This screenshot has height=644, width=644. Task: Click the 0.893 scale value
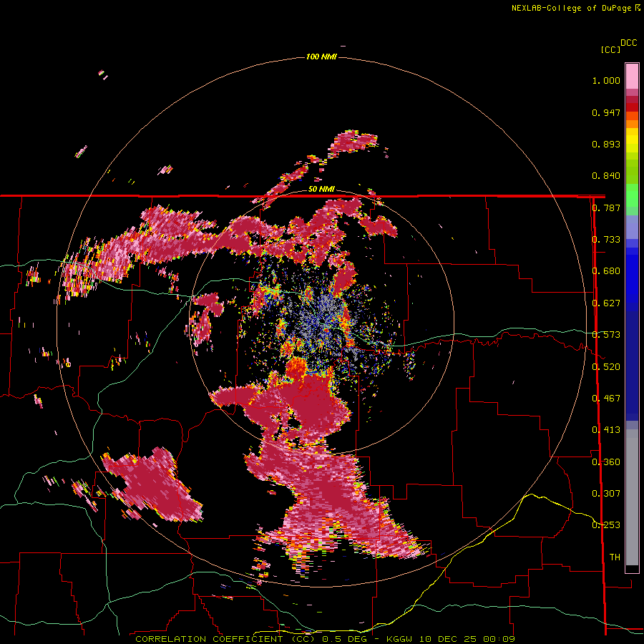click(x=606, y=144)
